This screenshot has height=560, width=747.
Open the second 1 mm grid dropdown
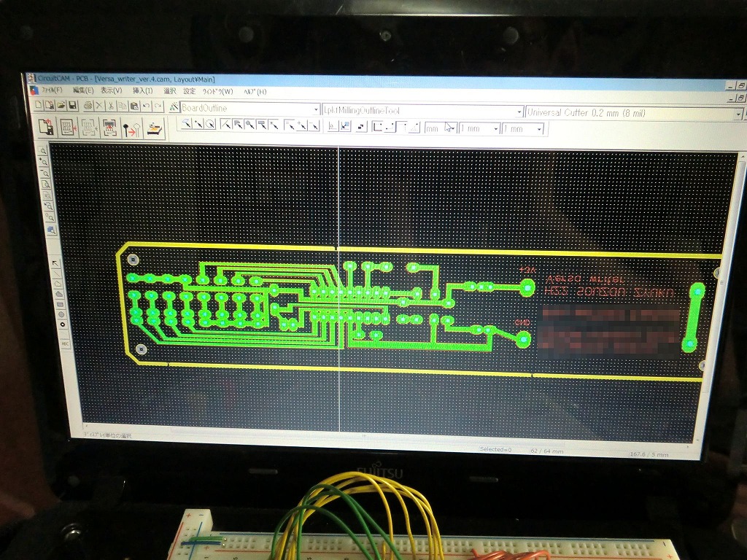click(539, 129)
